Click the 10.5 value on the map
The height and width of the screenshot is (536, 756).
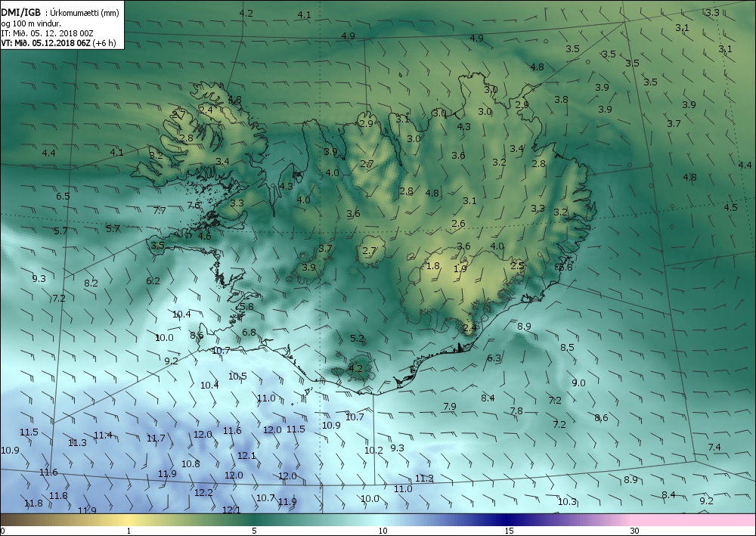(x=237, y=376)
